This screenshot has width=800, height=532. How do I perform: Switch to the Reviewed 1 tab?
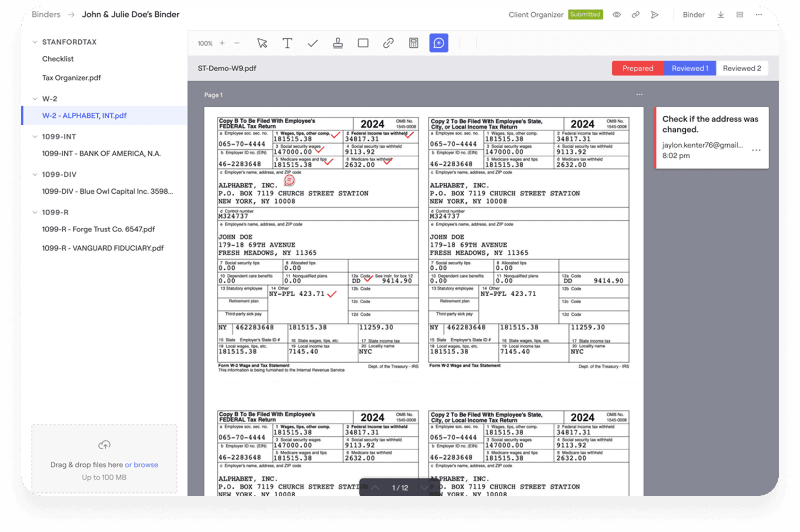point(690,68)
